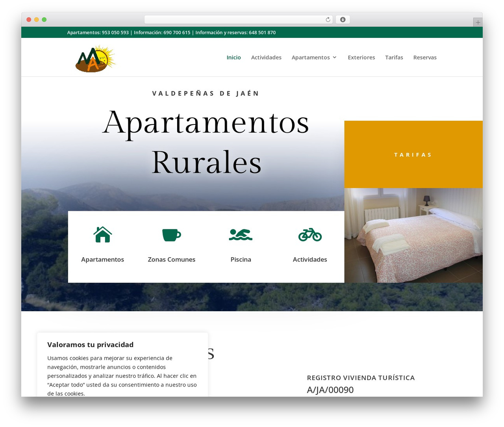Viewport: 504px width, 427px height.
Task: Click the browser download arrow icon
Action: click(343, 20)
